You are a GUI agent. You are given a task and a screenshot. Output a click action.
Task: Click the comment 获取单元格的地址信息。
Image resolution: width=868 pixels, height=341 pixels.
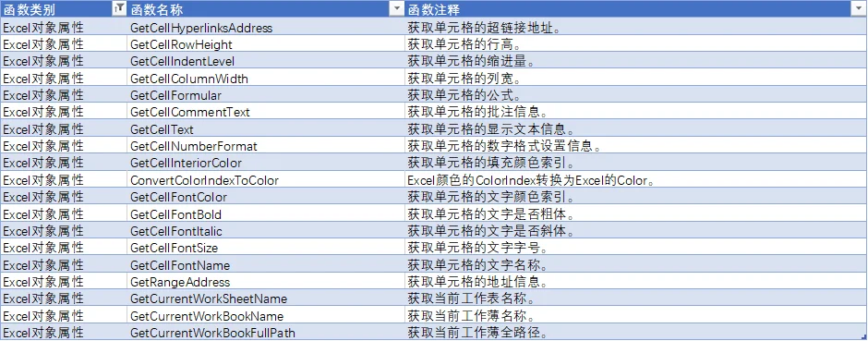[x=477, y=282]
